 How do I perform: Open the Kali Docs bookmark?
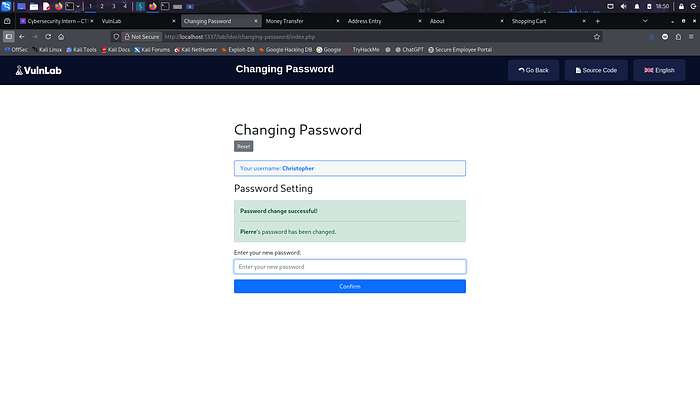pyautogui.click(x=116, y=50)
